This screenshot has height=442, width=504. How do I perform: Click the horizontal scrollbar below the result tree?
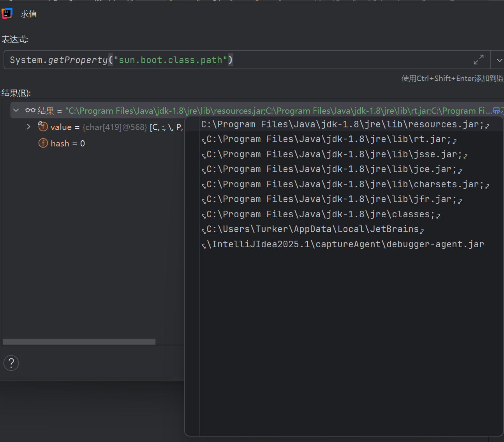pos(78,342)
